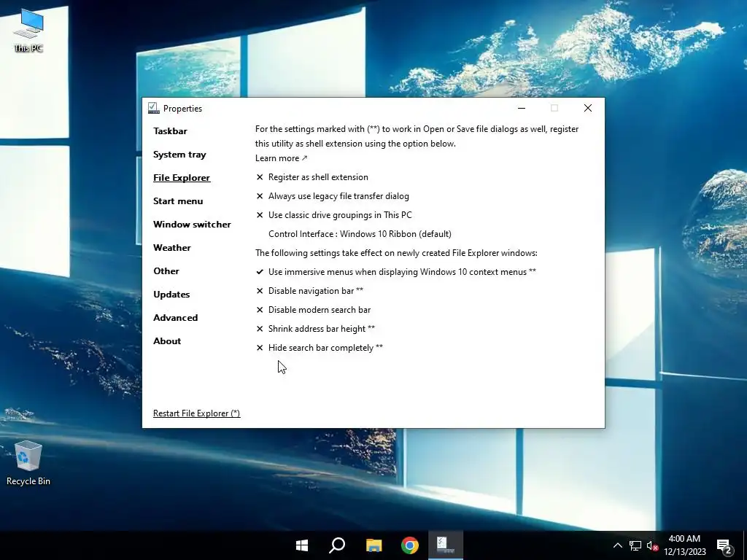The height and width of the screenshot is (560, 747).
Task: Enable classic drive groupings in This PC
Action: point(334,215)
